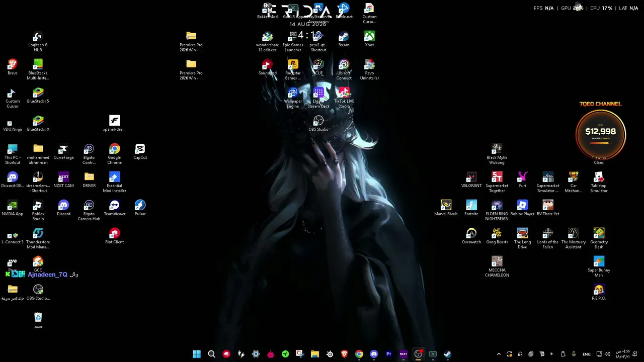Select the Riot Client desktop shortcut

point(115,236)
